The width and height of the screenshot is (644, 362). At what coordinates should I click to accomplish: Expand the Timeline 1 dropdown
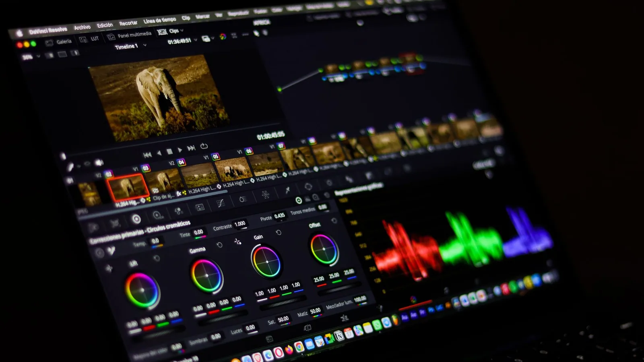tap(144, 45)
